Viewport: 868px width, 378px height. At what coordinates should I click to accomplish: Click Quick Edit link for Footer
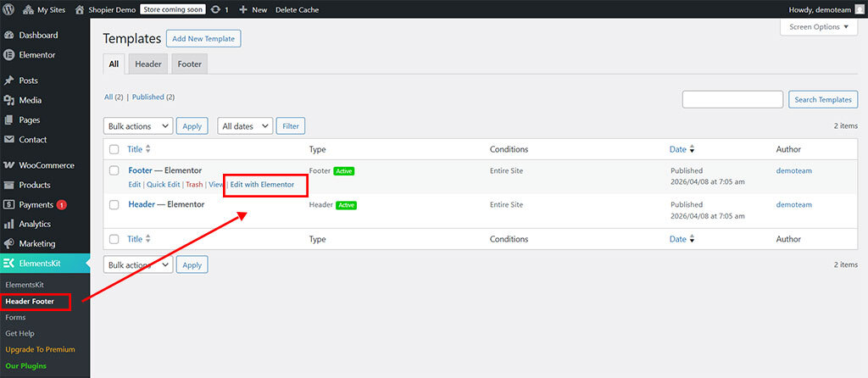[164, 184]
